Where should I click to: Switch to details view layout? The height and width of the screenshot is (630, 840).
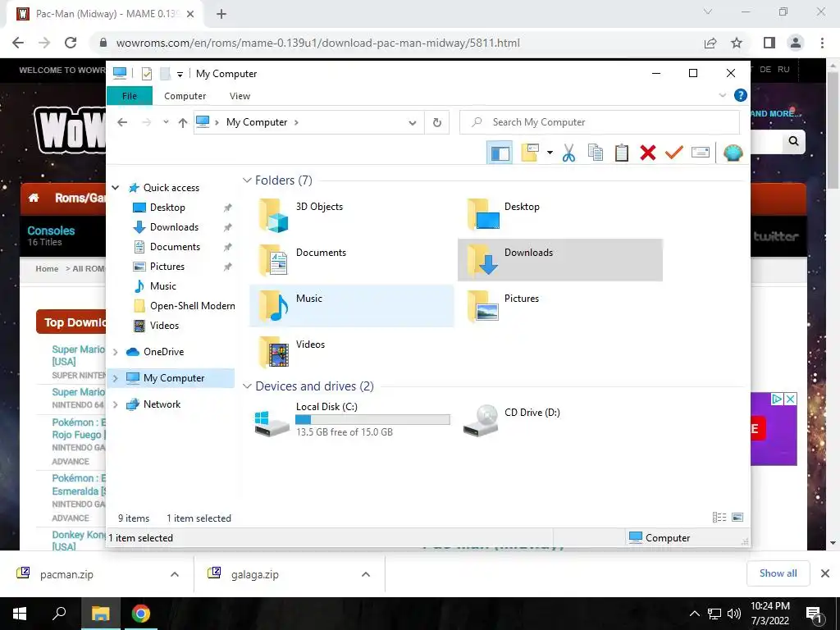pyautogui.click(x=719, y=517)
